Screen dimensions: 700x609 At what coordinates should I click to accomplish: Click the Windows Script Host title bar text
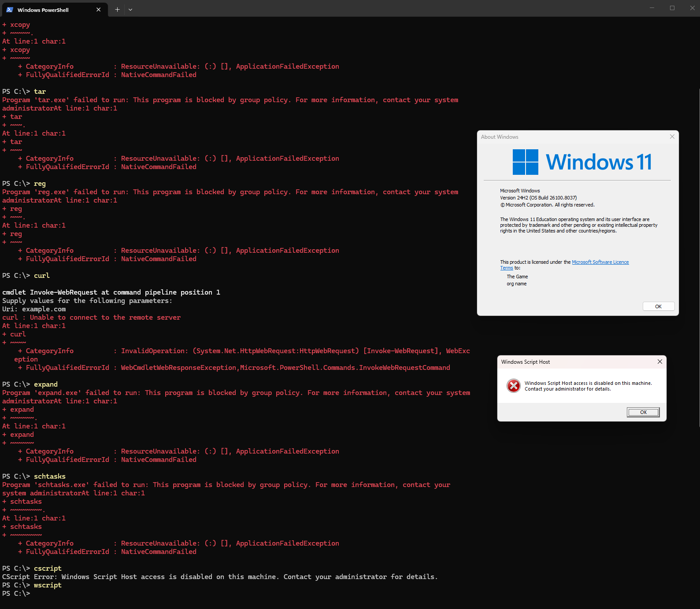click(x=526, y=362)
